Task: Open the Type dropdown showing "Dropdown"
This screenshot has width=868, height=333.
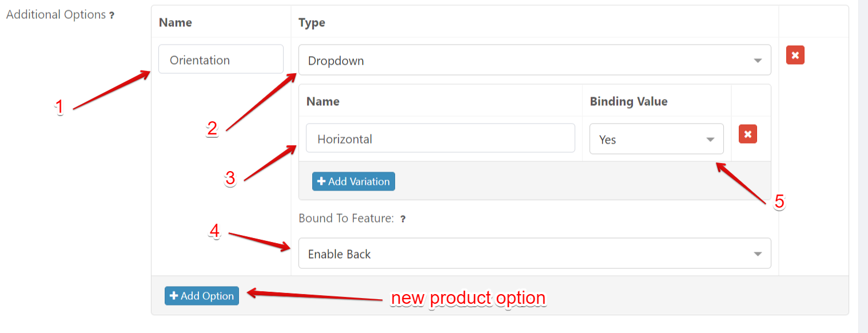Action: coord(534,60)
